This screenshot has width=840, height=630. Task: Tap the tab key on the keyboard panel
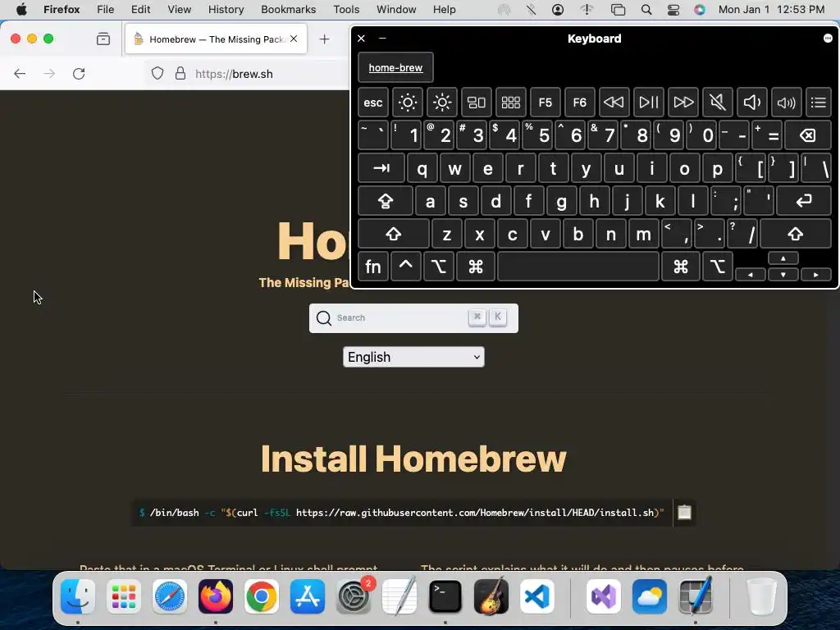coord(381,168)
